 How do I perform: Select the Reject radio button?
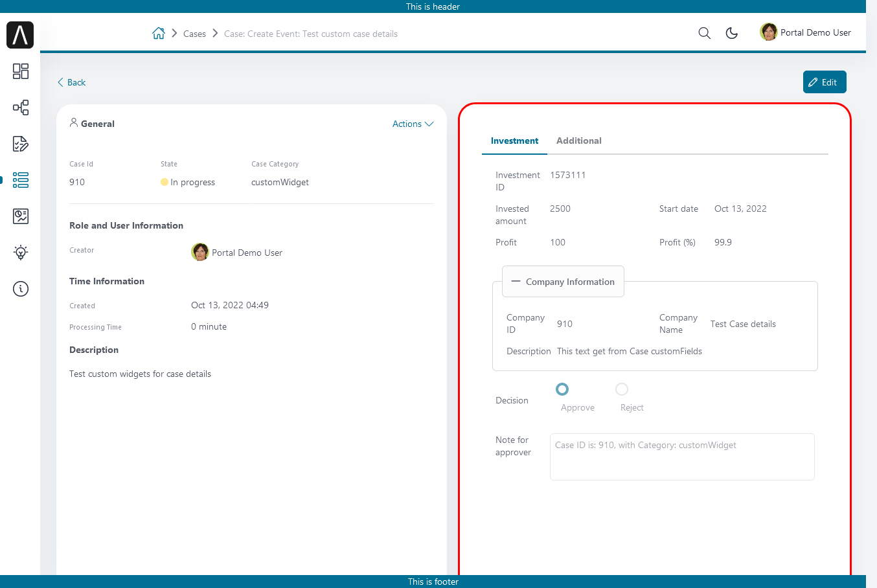622,389
